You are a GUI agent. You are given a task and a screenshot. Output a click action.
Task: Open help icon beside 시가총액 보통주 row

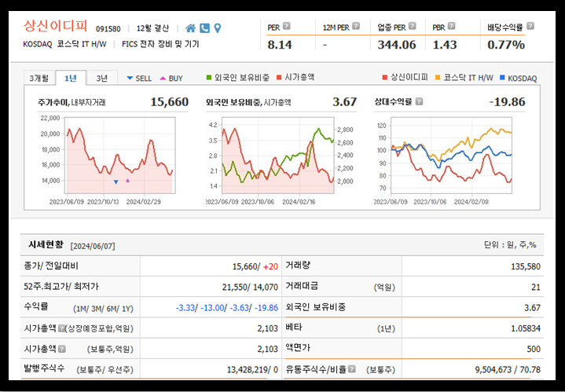pos(62,349)
